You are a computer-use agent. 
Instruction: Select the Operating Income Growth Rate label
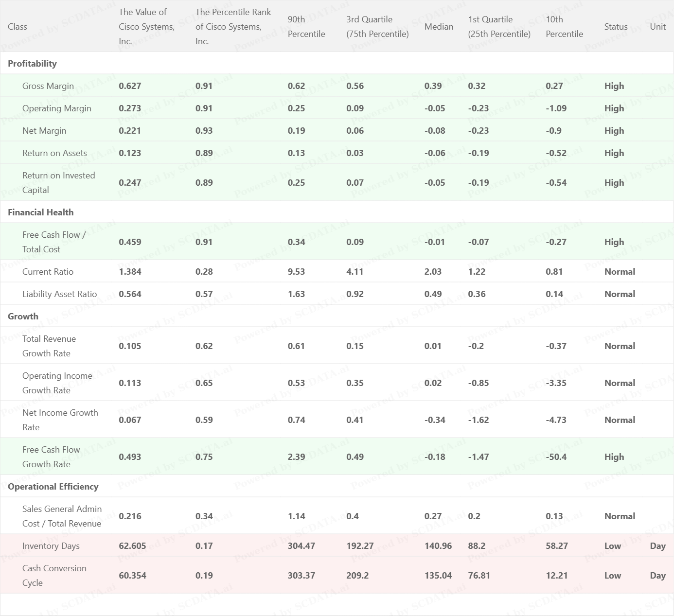point(57,383)
